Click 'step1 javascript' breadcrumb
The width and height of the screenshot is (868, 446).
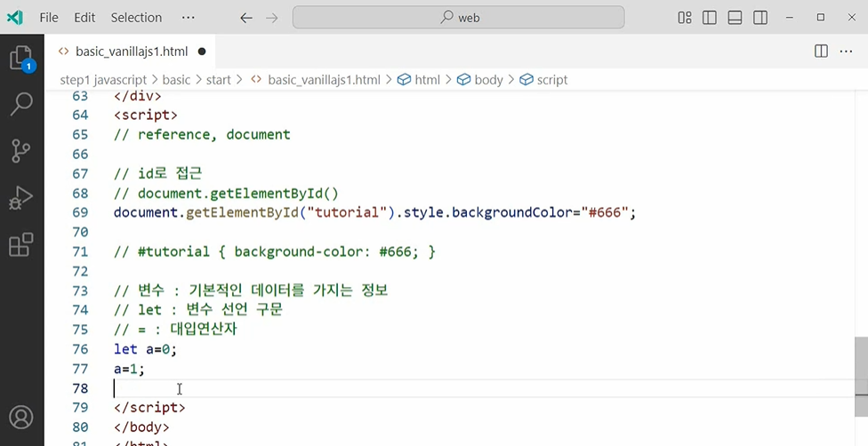click(103, 80)
